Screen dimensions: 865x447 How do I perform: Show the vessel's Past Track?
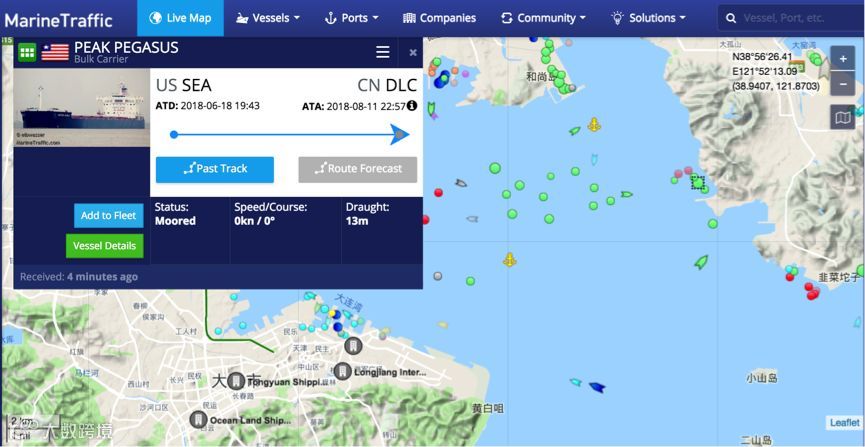tap(215, 169)
